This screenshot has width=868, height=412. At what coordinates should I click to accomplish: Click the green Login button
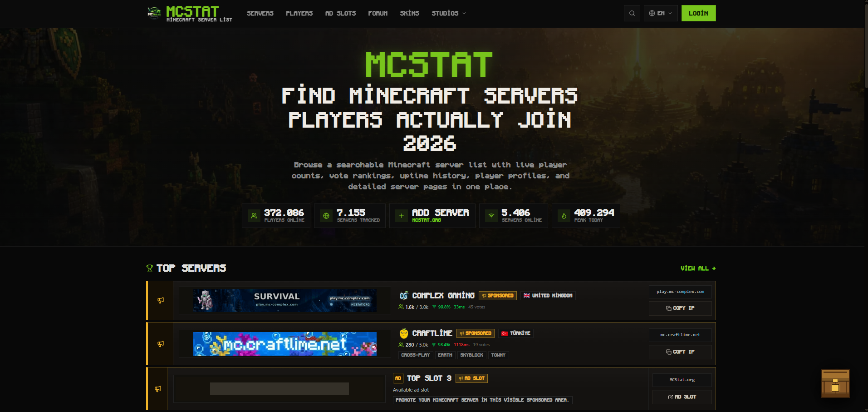(698, 13)
